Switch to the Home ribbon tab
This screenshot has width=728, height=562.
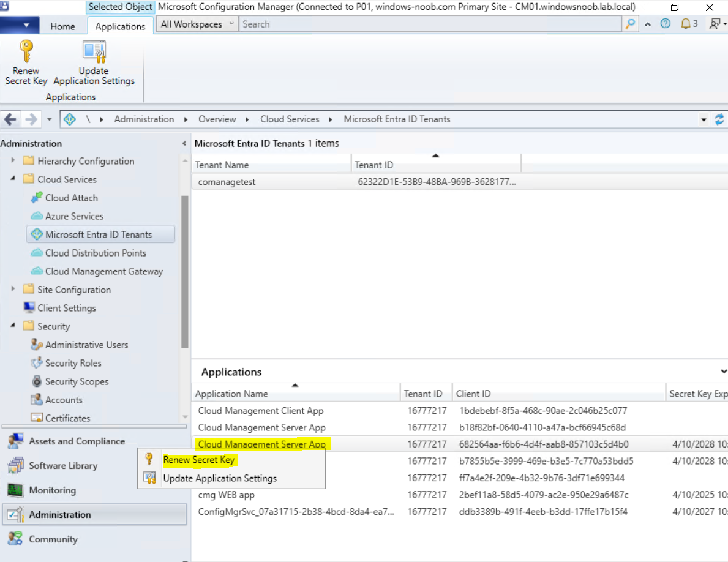tap(62, 26)
